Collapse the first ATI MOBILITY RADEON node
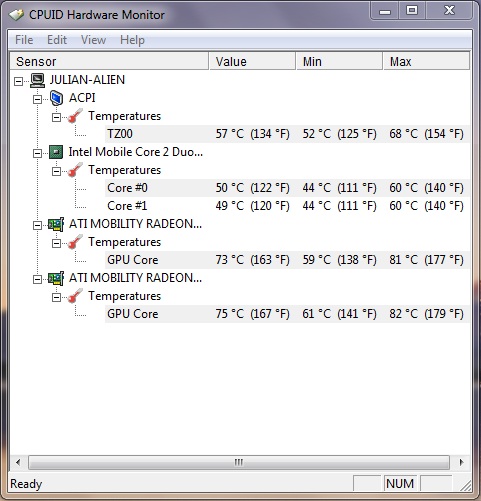 pos(37,225)
